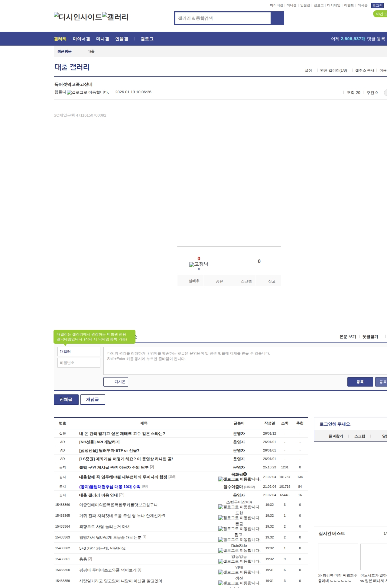
Task: Click the 로그인해 주세요. link
Action: [335, 424]
